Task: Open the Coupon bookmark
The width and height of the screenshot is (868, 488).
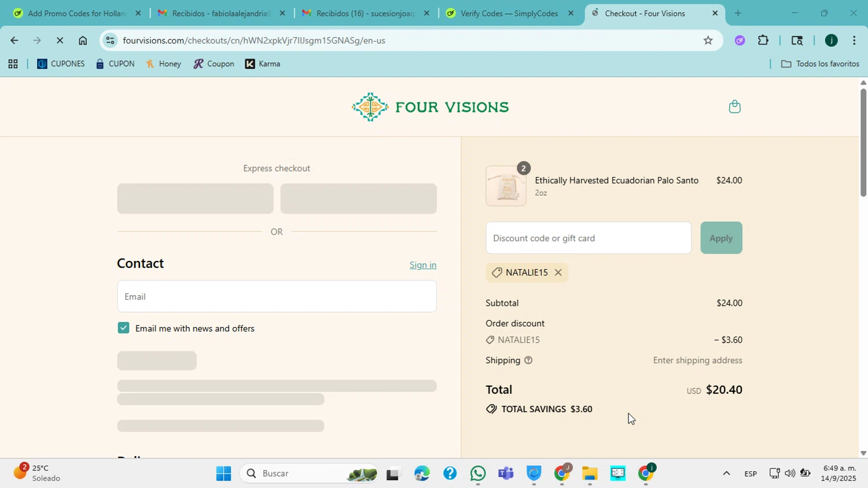Action: (x=214, y=64)
